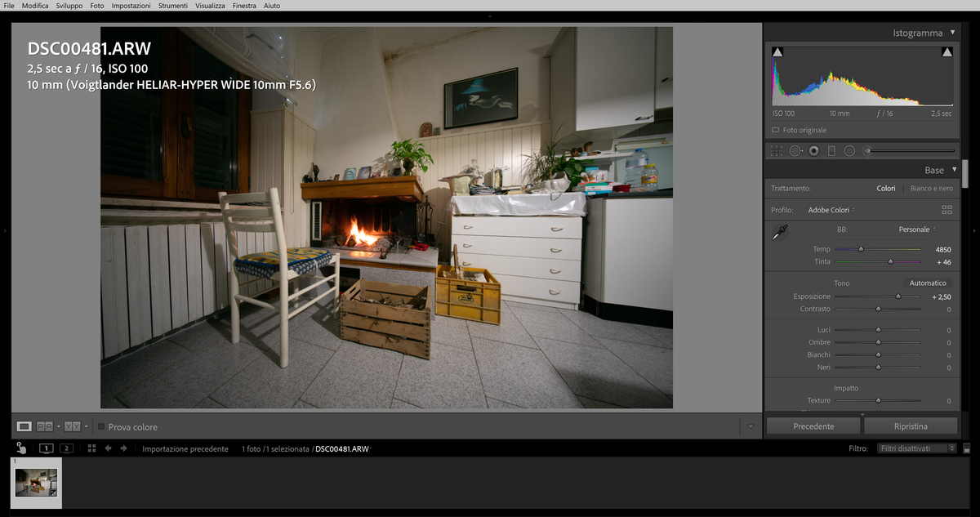Open the Spot Removal tool
The width and height of the screenshot is (980, 517).
coord(796,150)
